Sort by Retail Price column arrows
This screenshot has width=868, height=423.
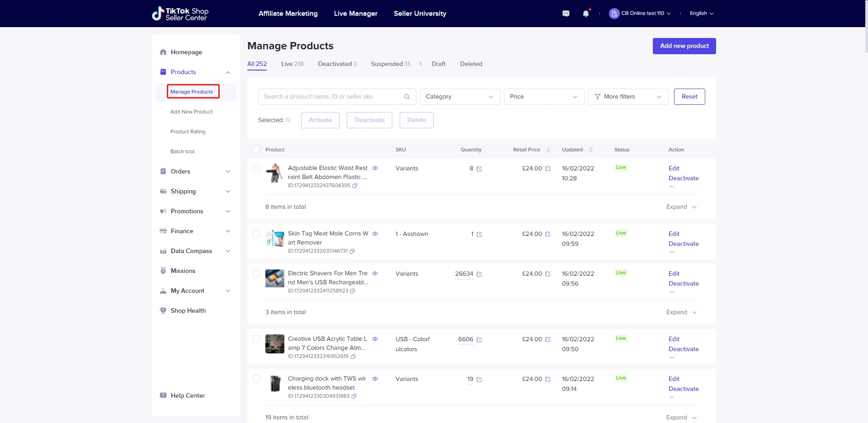[x=548, y=150]
